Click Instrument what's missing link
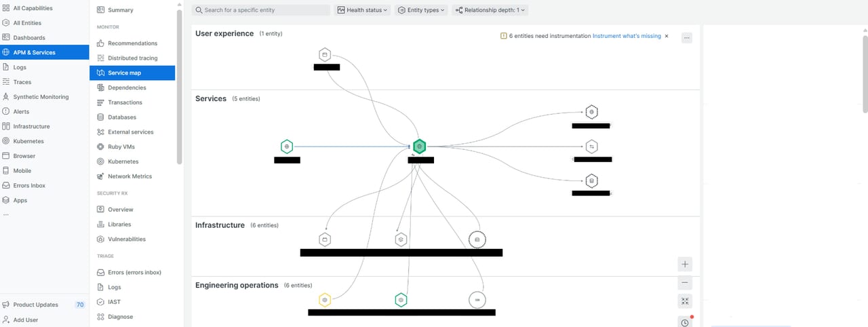Screen dimensions: 868x327 [626, 36]
